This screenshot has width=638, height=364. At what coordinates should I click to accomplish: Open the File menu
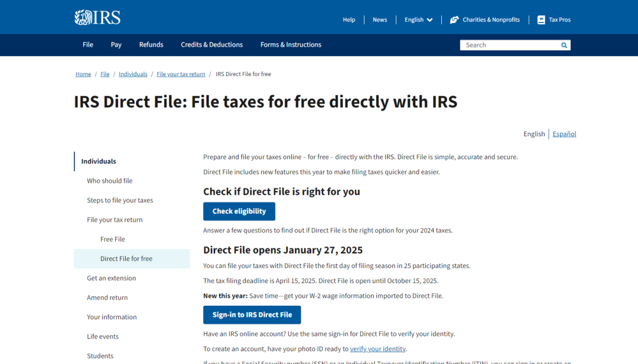[88, 45]
